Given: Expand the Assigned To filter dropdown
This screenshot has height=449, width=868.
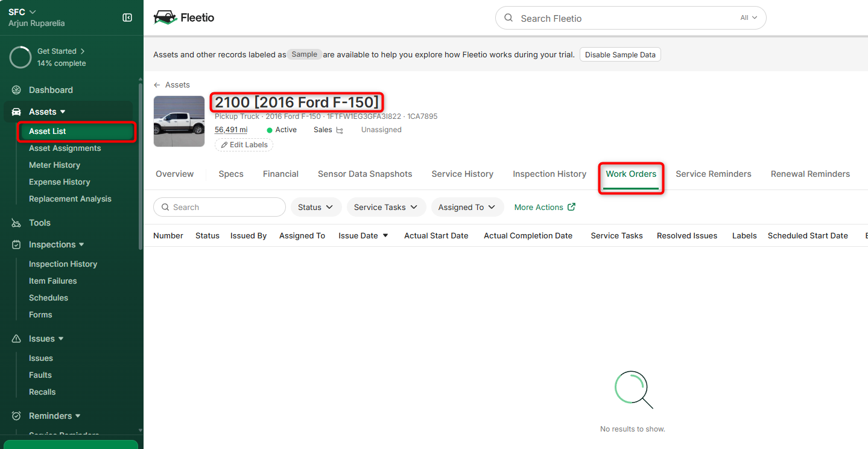Looking at the screenshot, I should pyautogui.click(x=466, y=207).
